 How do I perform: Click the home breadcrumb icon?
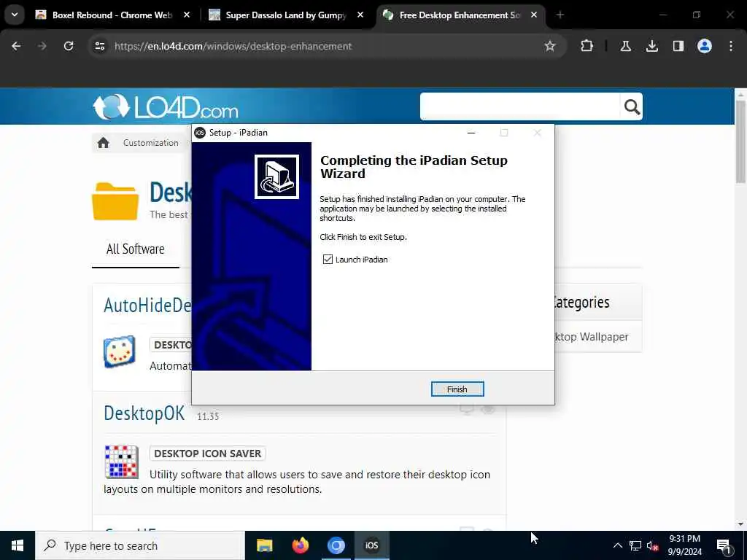tap(104, 143)
